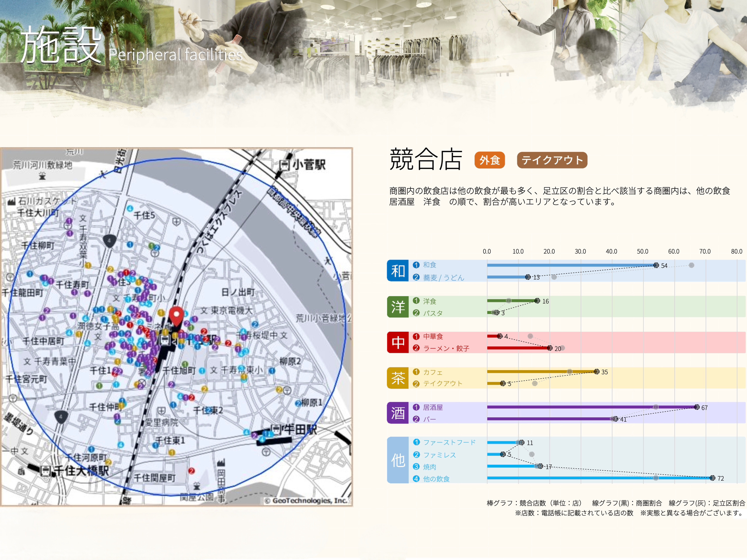Click the red location pin on map
Viewport: 747px width, 560px height.
tap(176, 316)
